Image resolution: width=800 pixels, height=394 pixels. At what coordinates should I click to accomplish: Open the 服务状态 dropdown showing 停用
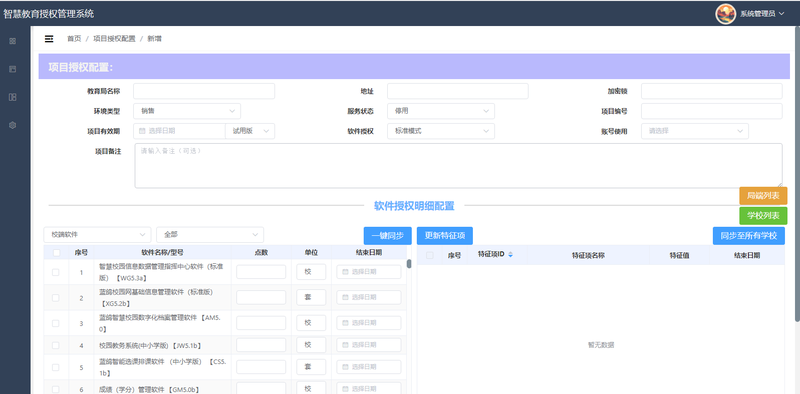(x=441, y=111)
